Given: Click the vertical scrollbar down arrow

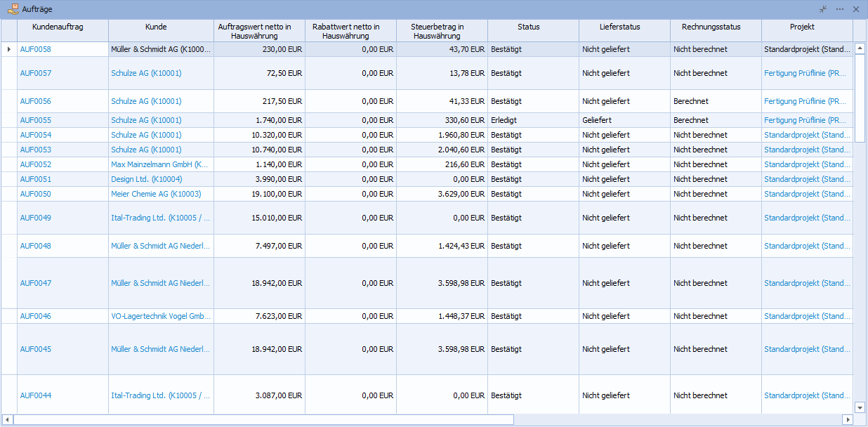Looking at the screenshot, I should 860,407.
